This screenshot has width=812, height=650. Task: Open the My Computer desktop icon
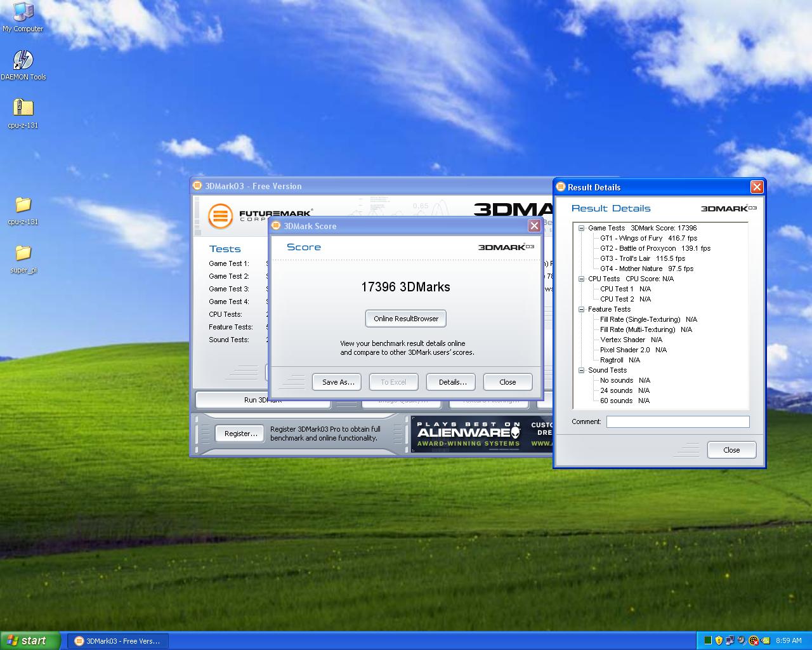[23, 13]
